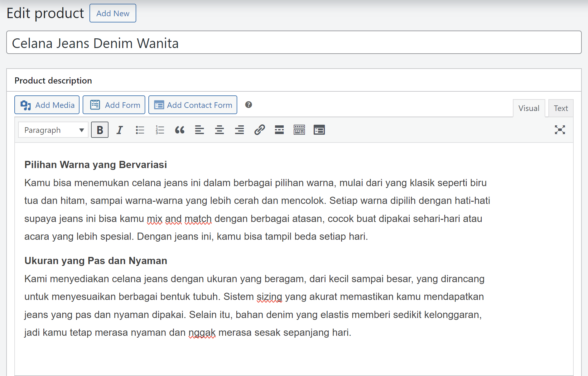
Task: Insert a bulleted list
Action: coord(140,130)
